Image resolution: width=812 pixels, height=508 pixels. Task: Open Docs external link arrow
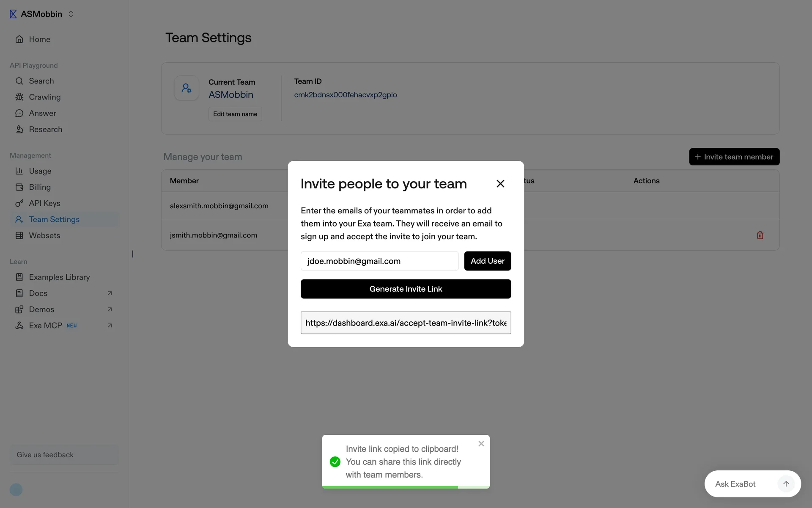(110, 293)
